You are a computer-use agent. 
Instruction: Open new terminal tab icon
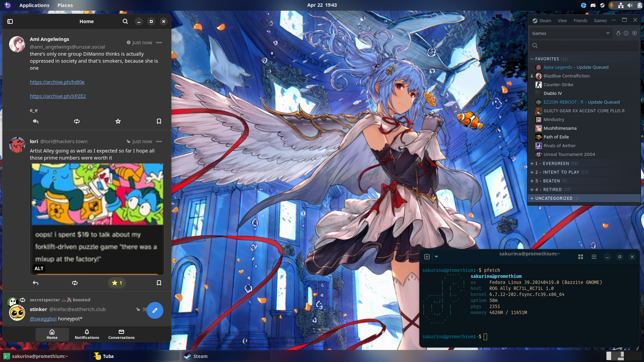tap(427, 257)
